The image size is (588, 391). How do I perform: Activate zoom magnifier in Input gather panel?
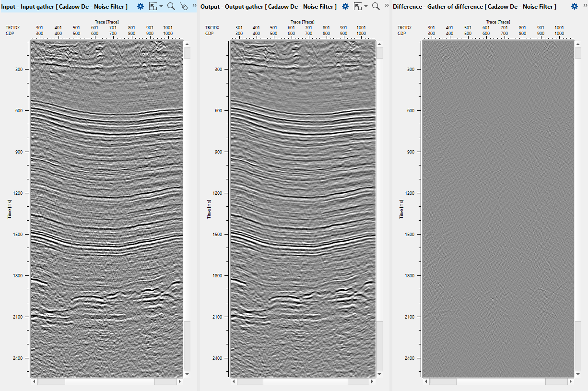(x=171, y=6)
